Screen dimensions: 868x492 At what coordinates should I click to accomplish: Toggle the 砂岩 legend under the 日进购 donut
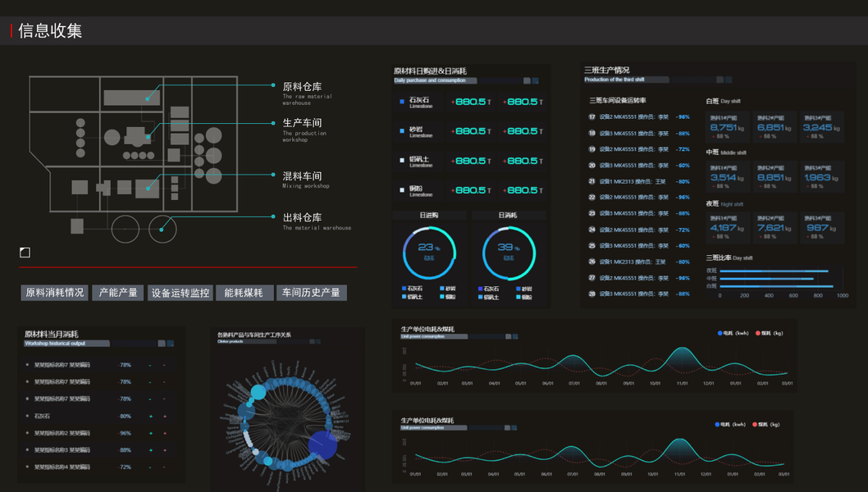(x=447, y=289)
